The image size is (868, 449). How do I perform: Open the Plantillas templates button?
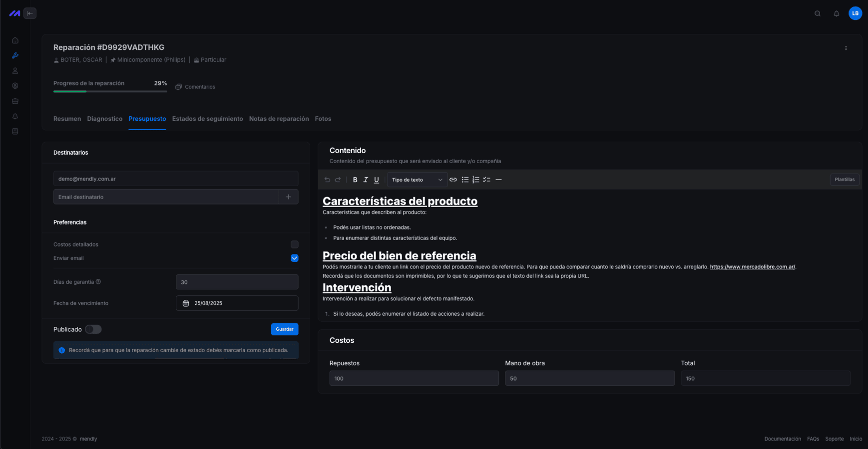point(845,180)
